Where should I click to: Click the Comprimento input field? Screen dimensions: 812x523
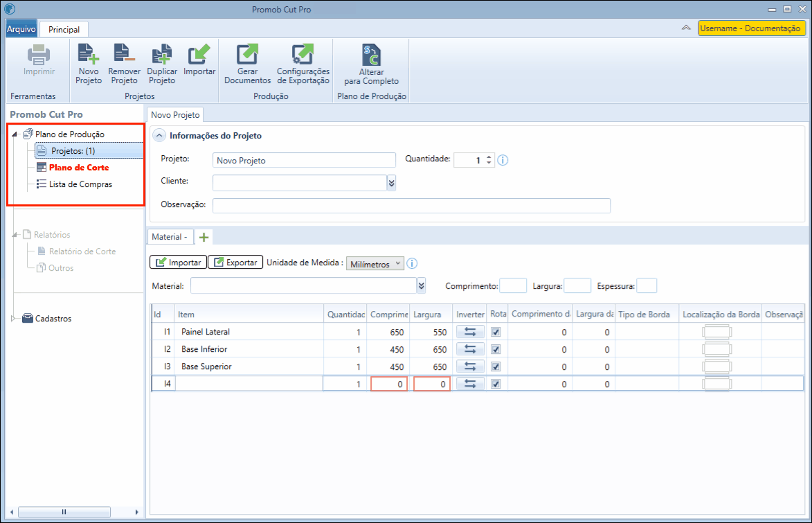tap(513, 285)
